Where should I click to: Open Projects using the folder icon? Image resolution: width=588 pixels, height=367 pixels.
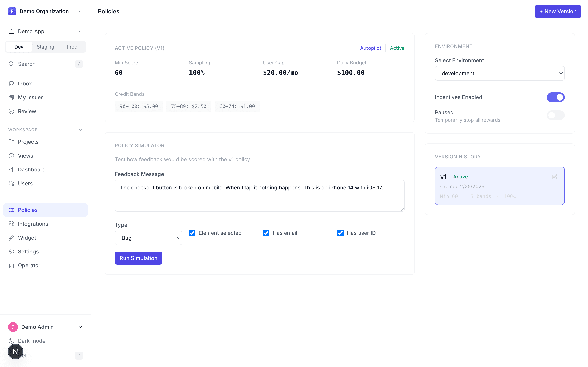(12, 142)
